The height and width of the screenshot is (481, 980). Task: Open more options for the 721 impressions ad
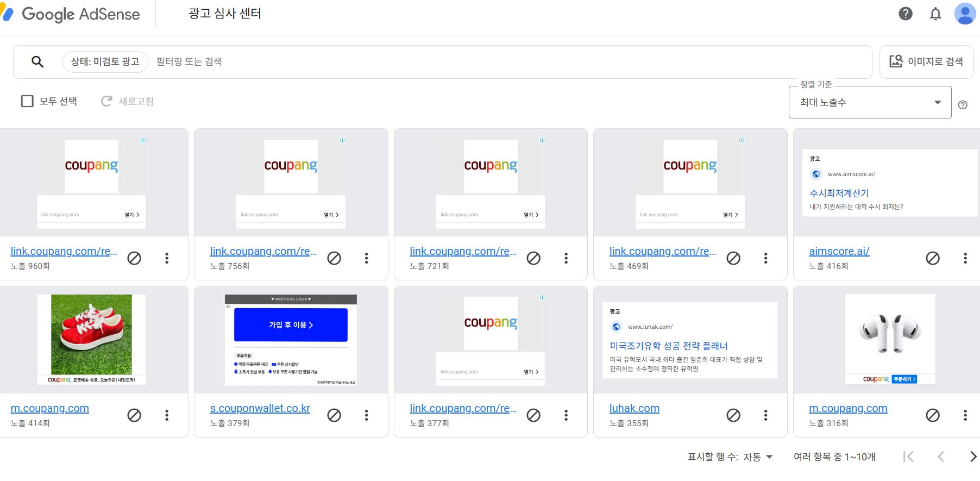click(x=566, y=258)
